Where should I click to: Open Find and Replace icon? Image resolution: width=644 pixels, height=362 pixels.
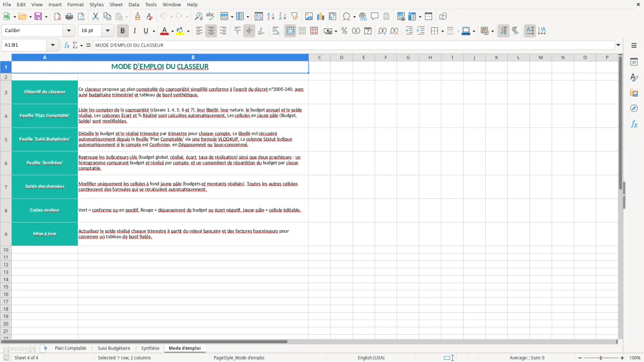(199, 17)
